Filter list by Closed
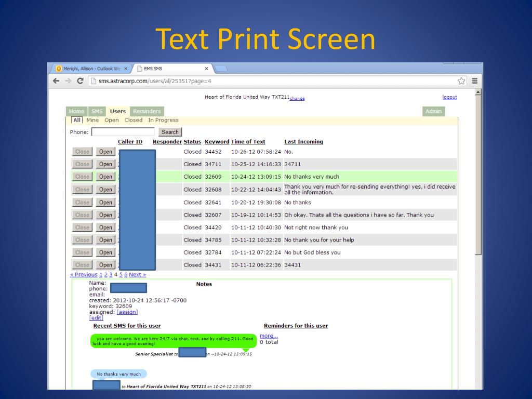Viewport: 532px width, 399px height. [x=133, y=120]
